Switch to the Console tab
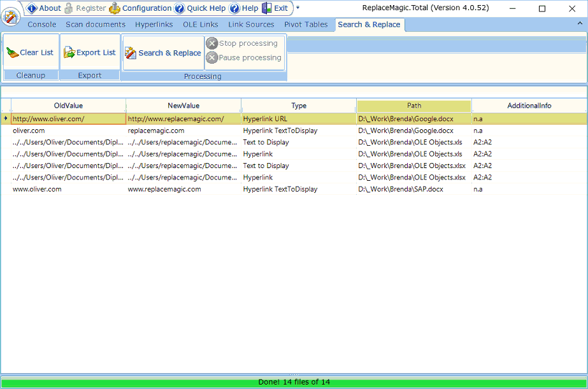588x389 pixels. pos(41,24)
